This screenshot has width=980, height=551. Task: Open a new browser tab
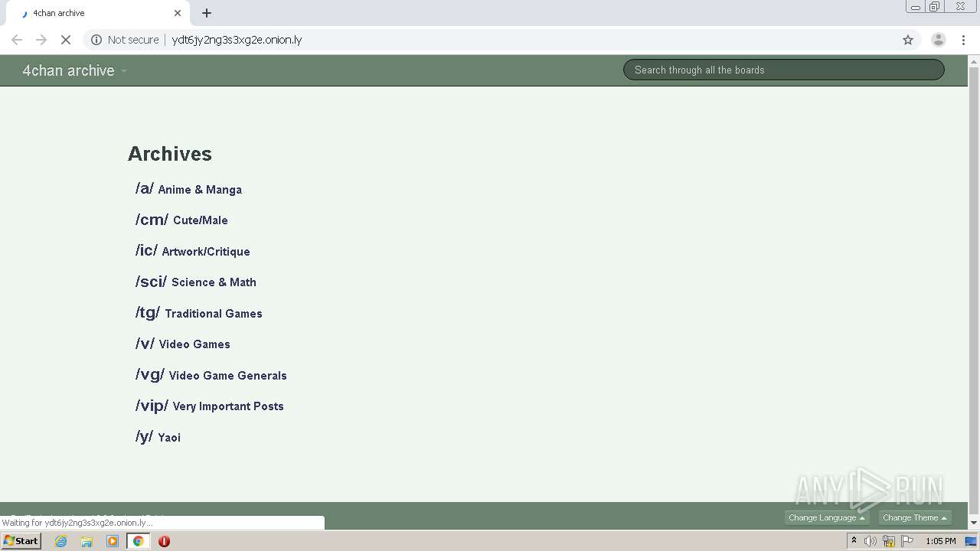tap(207, 13)
